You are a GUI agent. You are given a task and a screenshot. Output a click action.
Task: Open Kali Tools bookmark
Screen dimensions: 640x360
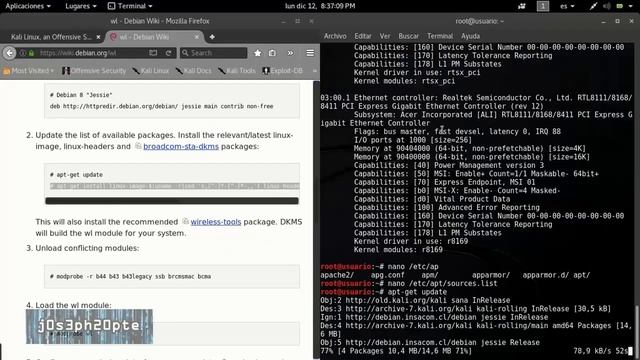(237, 71)
